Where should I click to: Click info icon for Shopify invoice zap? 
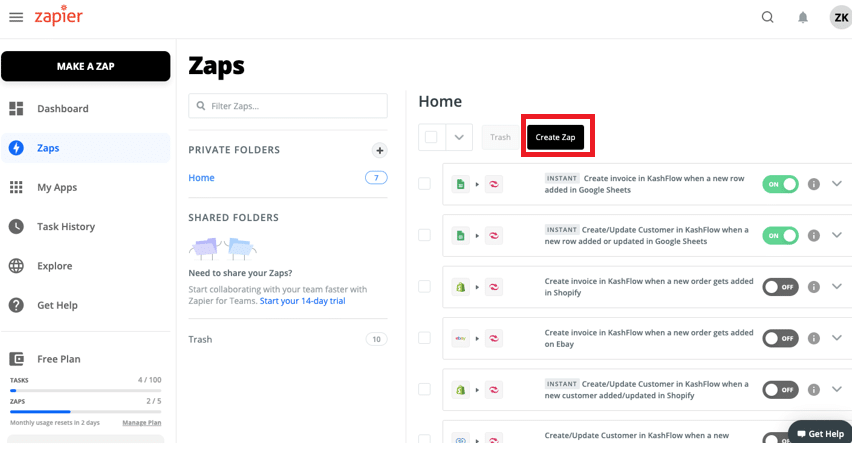pos(813,287)
